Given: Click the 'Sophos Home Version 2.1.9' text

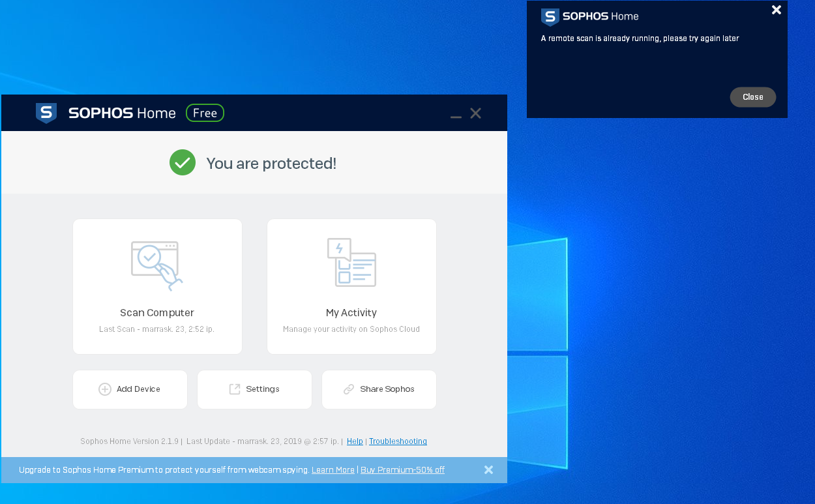Looking at the screenshot, I should 129,441.
